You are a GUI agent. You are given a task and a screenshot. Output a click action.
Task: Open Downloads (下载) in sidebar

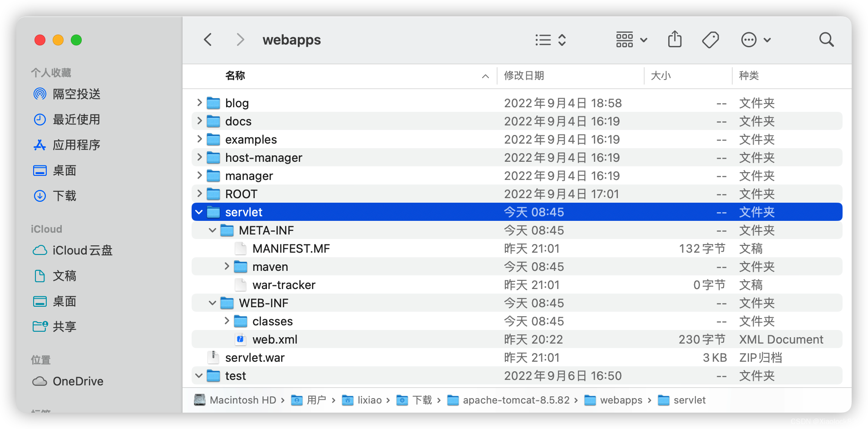[x=55, y=196]
